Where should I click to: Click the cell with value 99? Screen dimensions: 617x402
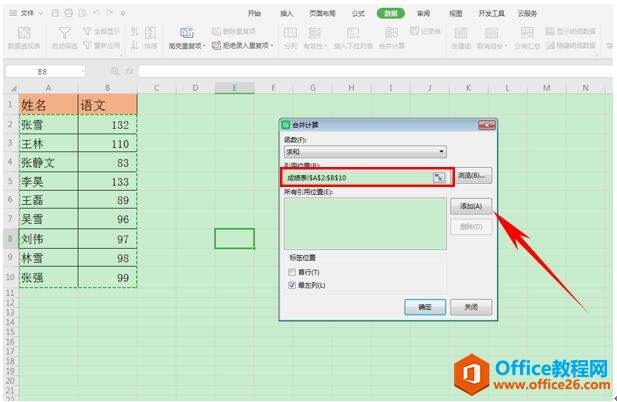coord(108,277)
